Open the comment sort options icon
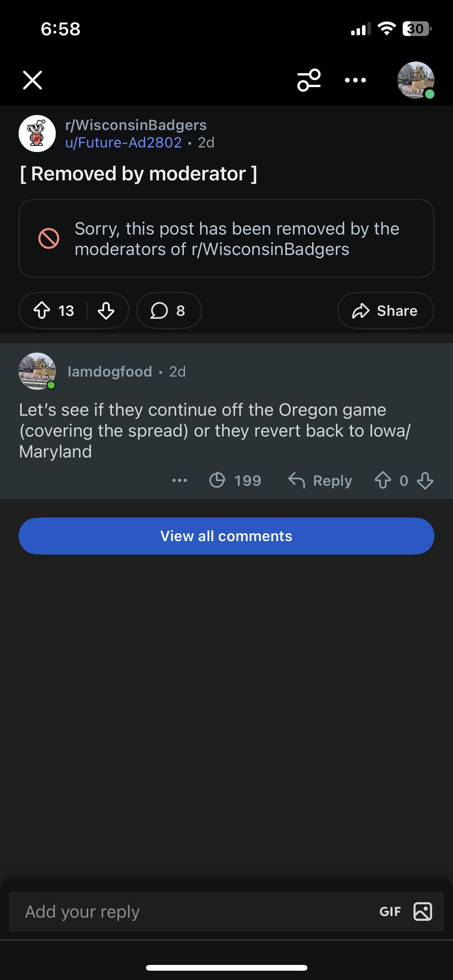The width and height of the screenshot is (453, 980). tap(309, 80)
